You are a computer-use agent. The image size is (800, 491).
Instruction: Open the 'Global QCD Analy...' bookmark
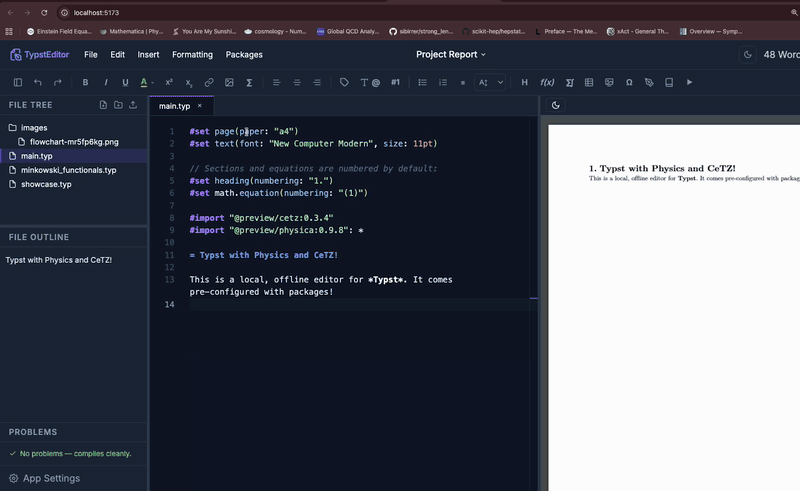[348, 32]
